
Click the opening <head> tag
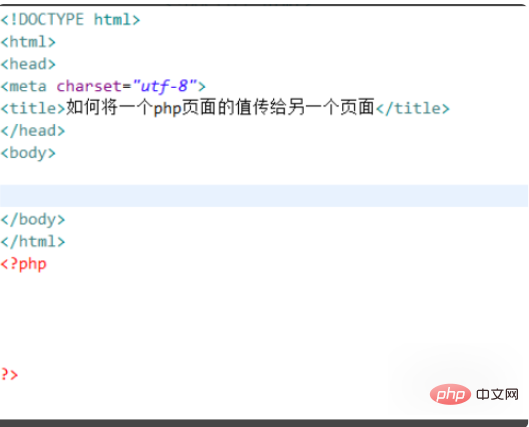pos(28,64)
